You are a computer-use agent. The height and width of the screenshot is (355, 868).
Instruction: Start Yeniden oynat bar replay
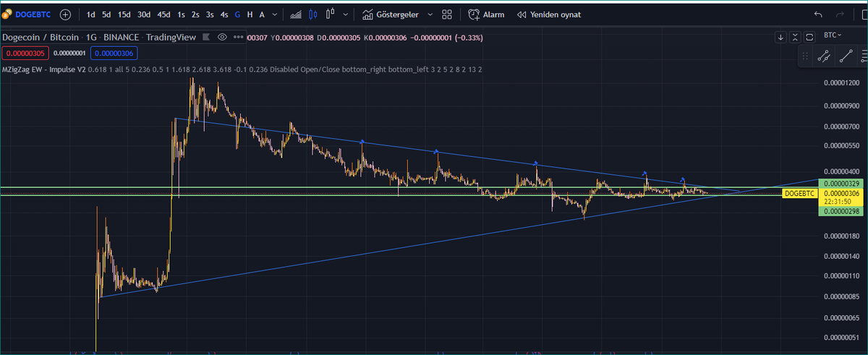point(548,14)
